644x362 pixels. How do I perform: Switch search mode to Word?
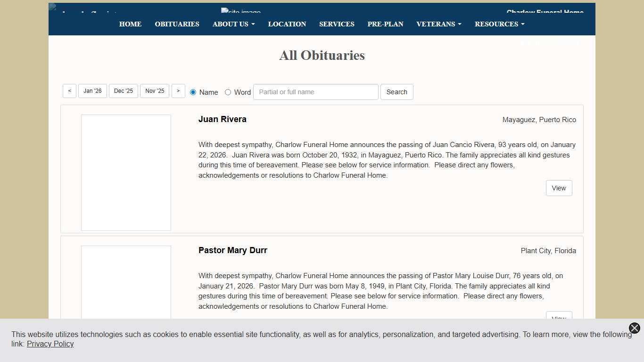tap(228, 92)
